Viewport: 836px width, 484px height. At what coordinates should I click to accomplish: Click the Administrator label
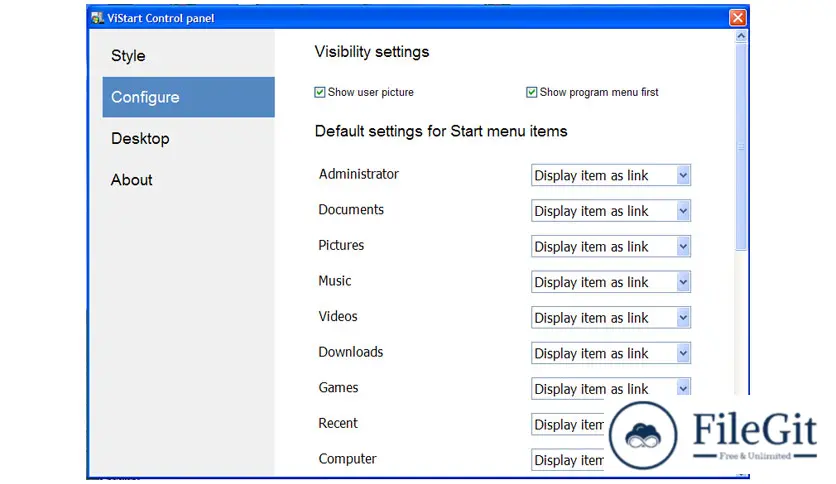[x=359, y=174]
